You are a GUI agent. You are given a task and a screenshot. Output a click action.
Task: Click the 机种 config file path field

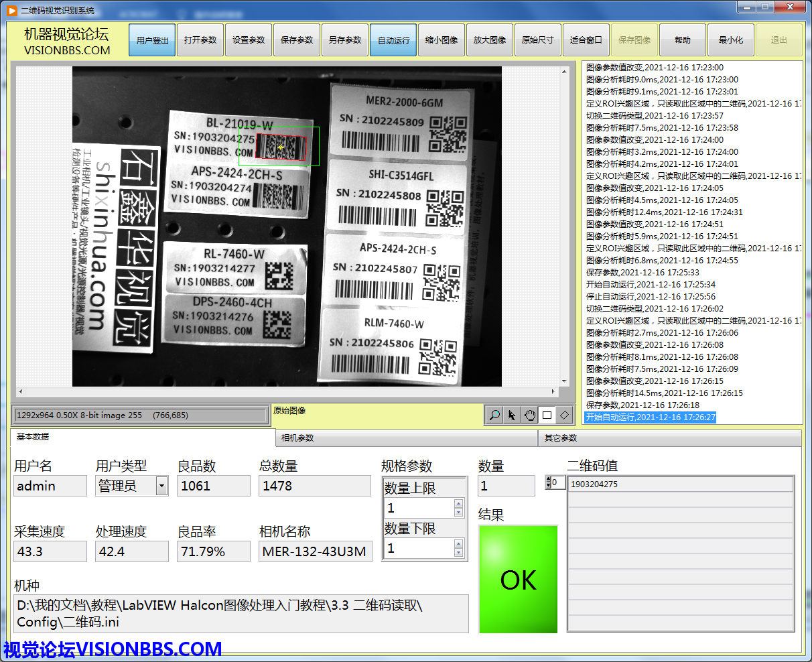(x=241, y=614)
